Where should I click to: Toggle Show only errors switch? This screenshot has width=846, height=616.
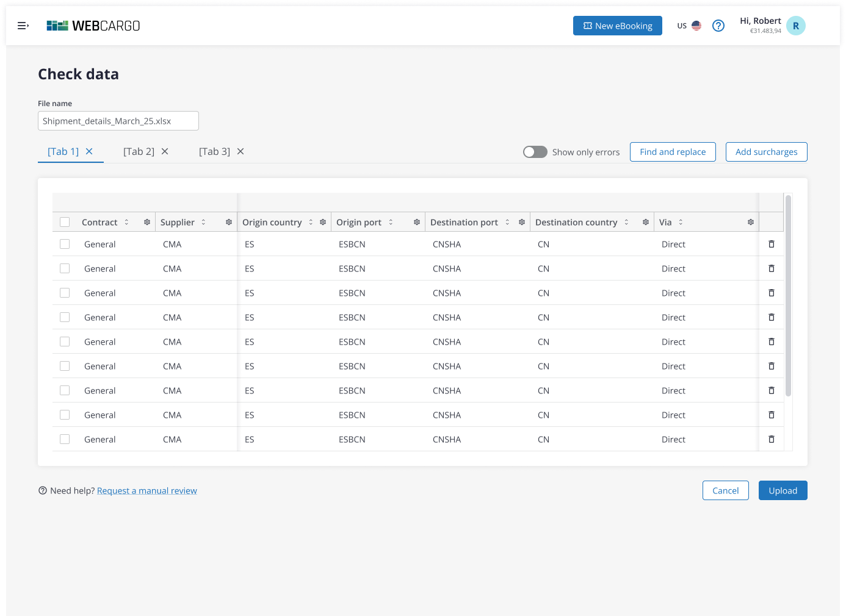[535, 152]
